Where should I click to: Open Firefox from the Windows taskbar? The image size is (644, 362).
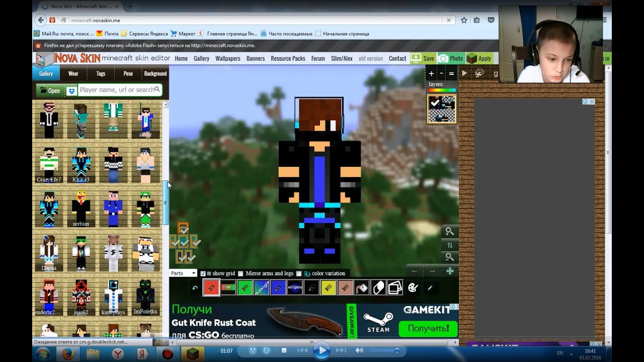(68, 354)
